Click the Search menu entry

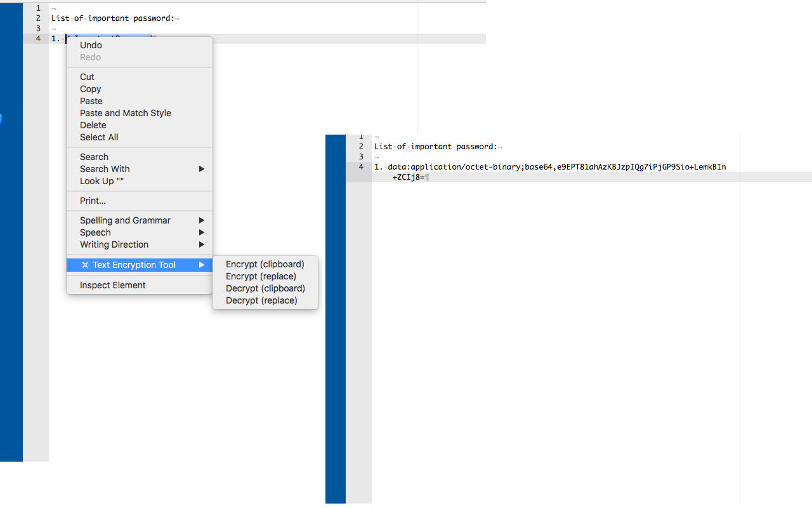tap(93, 157)
